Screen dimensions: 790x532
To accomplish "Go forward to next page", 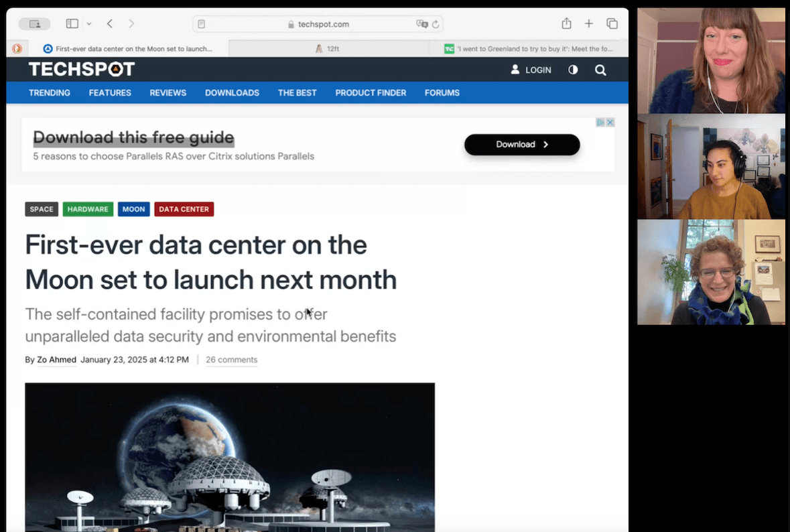I will click(131, 23).
